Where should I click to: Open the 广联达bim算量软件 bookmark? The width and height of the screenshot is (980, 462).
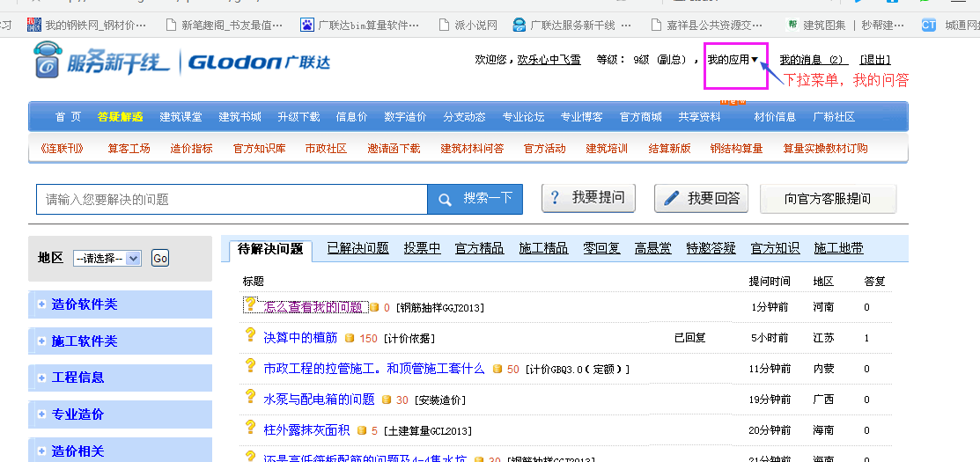pos(361,25)
